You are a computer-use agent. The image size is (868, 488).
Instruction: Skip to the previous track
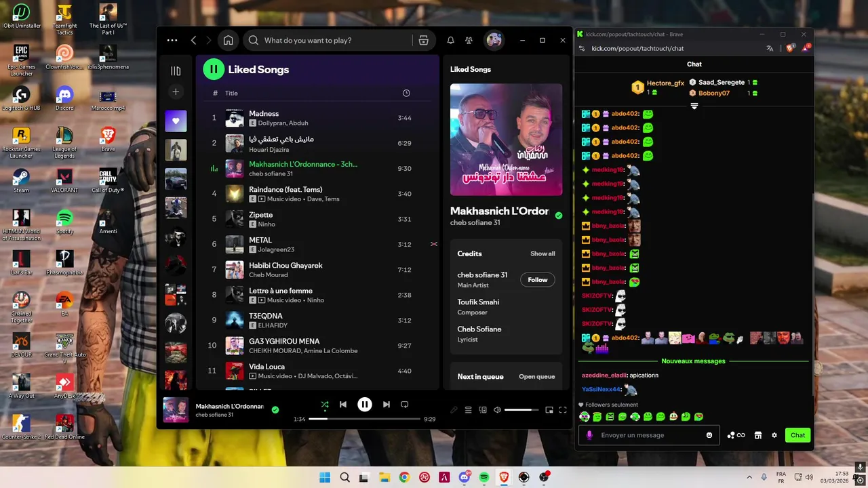[343, 405]
